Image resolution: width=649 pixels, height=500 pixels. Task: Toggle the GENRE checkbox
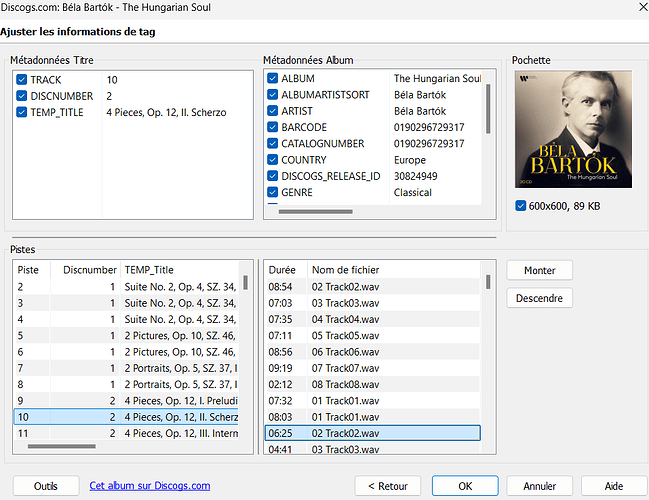tap(272, 192)
